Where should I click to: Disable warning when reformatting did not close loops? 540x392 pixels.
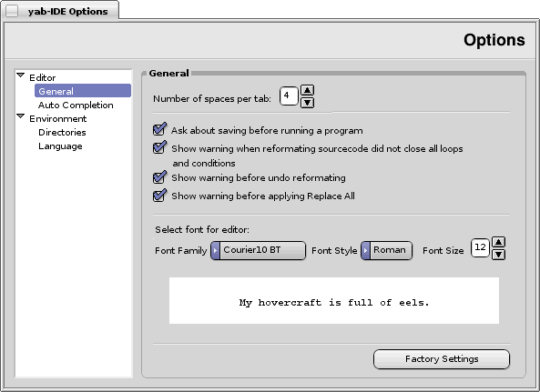click(159, 147)
